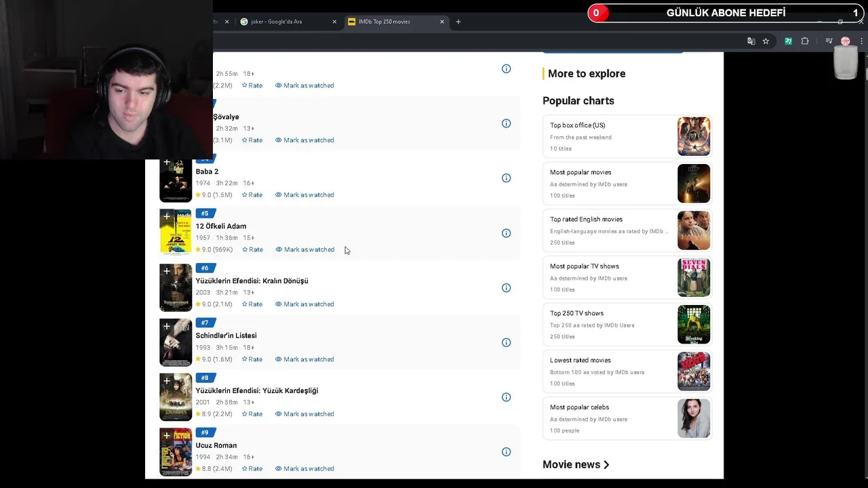Add Kralın Dönüşü poster to watchlist
This screenshot has width=868, height=488.
click(167, 271)
